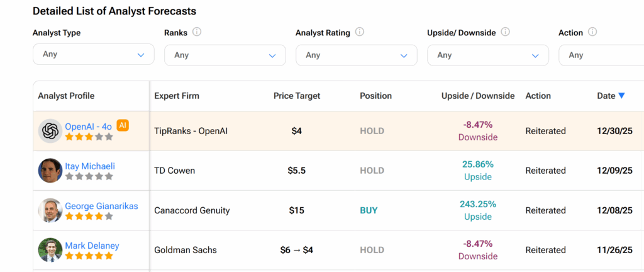Screen dimensions: 644x272
Task: Click the info icon beside Analyst Rating
Action: [x=360, y=32]
